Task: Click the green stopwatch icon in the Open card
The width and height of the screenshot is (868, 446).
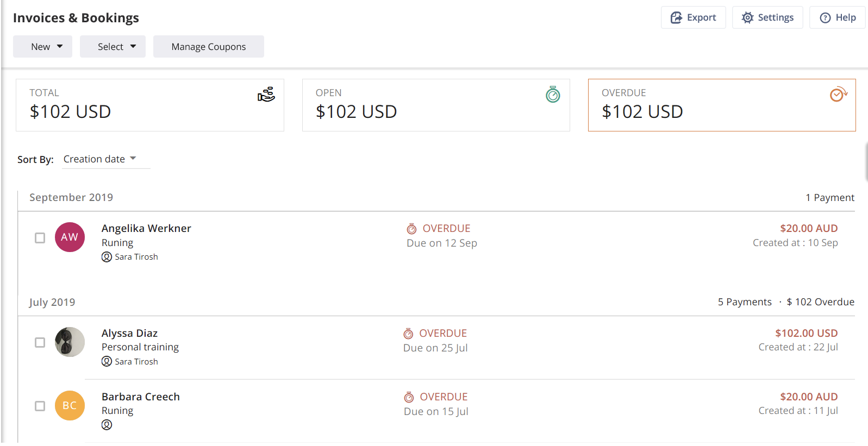Action: tap(553, 95)
